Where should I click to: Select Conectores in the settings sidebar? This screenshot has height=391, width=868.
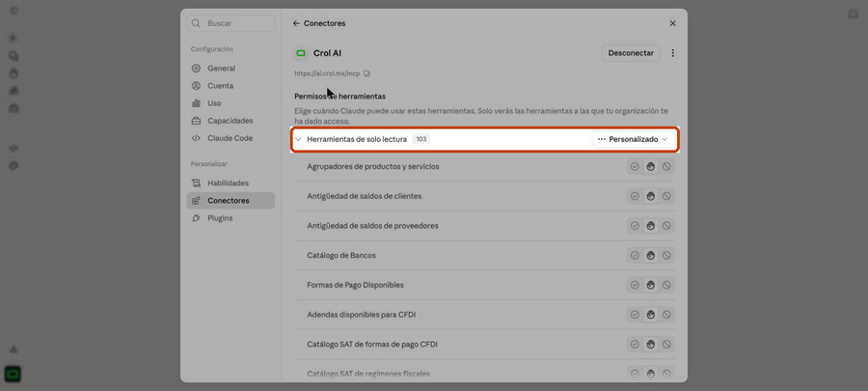pos(231,201)
